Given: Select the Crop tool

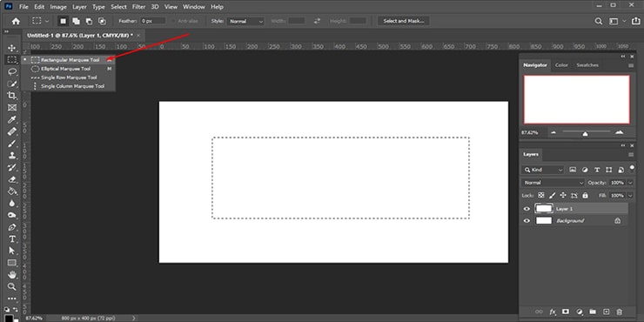Looking at the screenshot, I should [x=12, y=96].
